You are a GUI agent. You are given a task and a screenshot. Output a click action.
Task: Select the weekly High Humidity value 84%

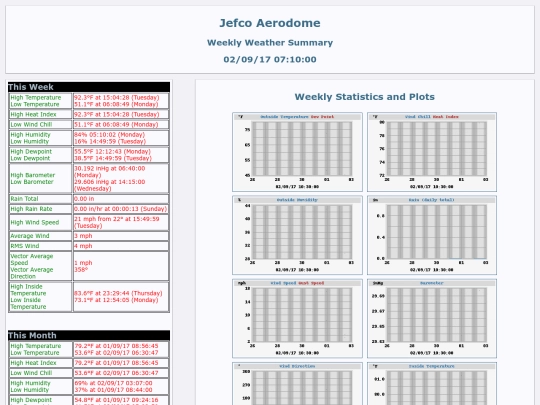point(110,135)
